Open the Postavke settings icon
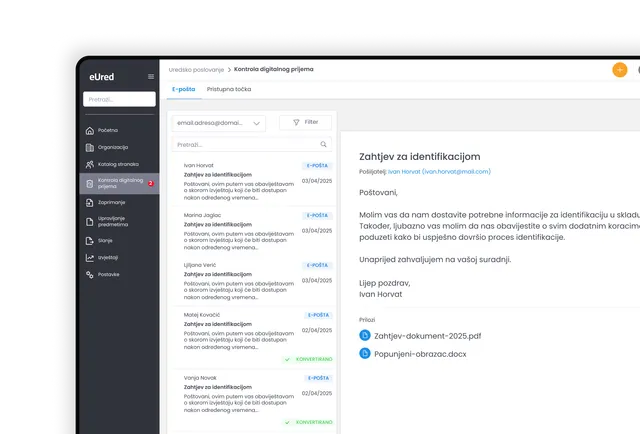This screenshot has height=434, width=640. coord(90,275)
